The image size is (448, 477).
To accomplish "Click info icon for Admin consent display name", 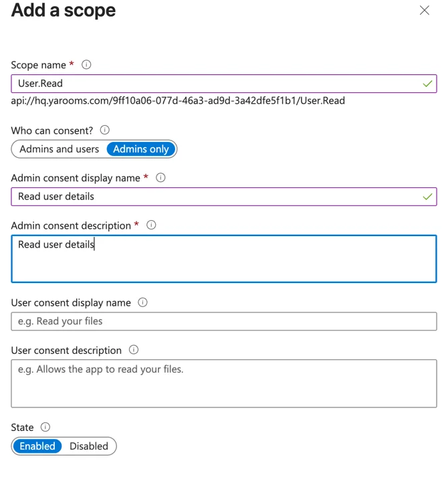I will pos(160,178).
